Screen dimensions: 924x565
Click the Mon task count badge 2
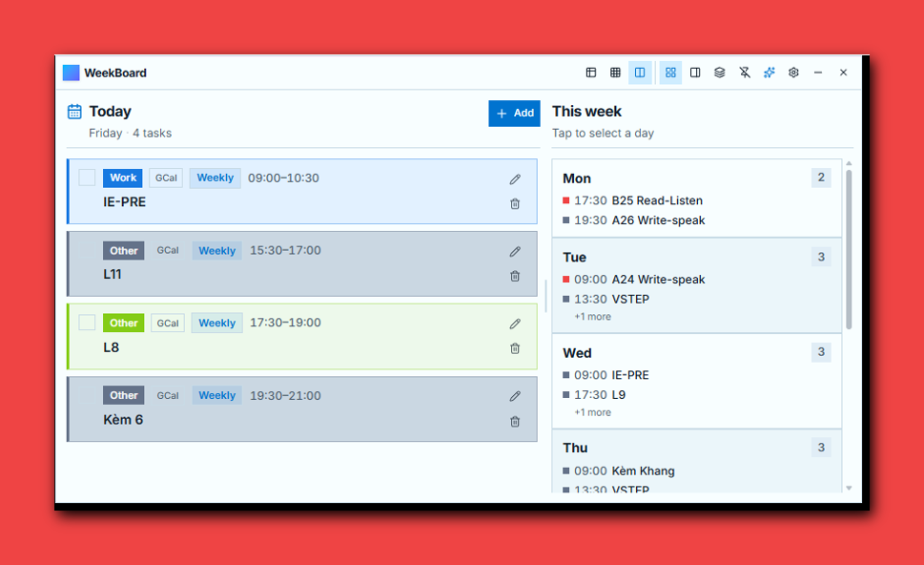(821, 178)
